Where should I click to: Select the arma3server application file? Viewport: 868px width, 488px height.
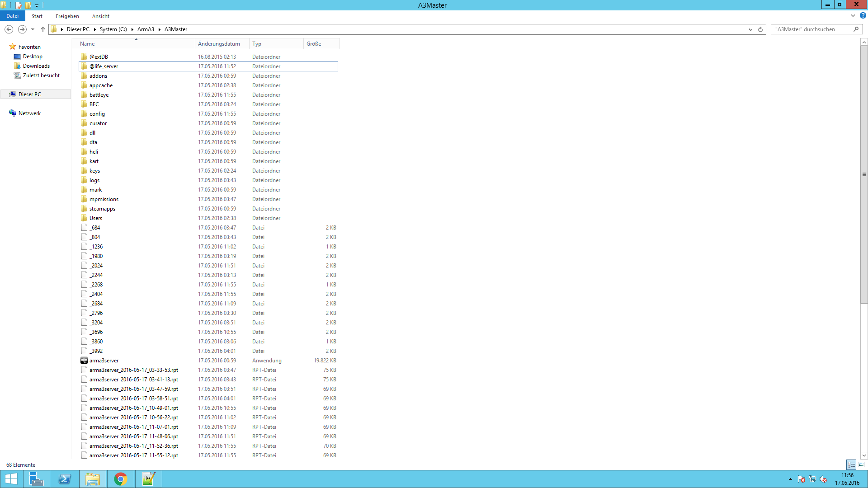pyautogui.click(x=104, y=361)
